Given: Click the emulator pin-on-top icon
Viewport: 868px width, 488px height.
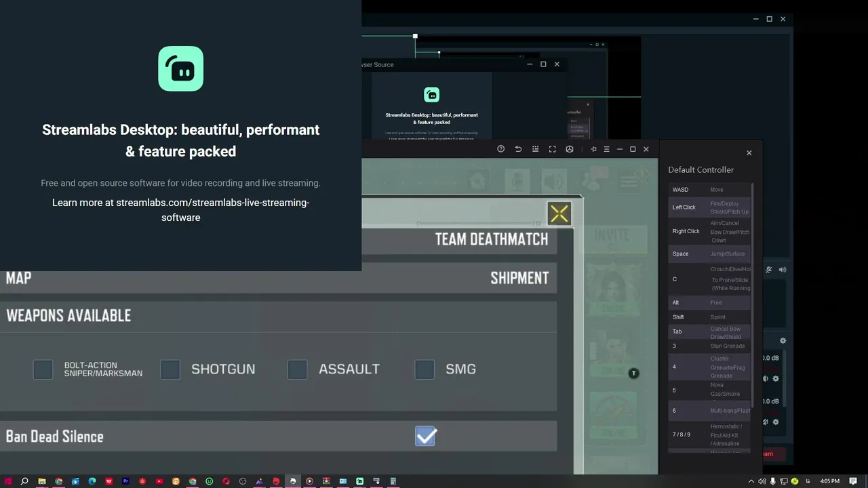Looking at the screenshot, I should (x=593, y=149).
